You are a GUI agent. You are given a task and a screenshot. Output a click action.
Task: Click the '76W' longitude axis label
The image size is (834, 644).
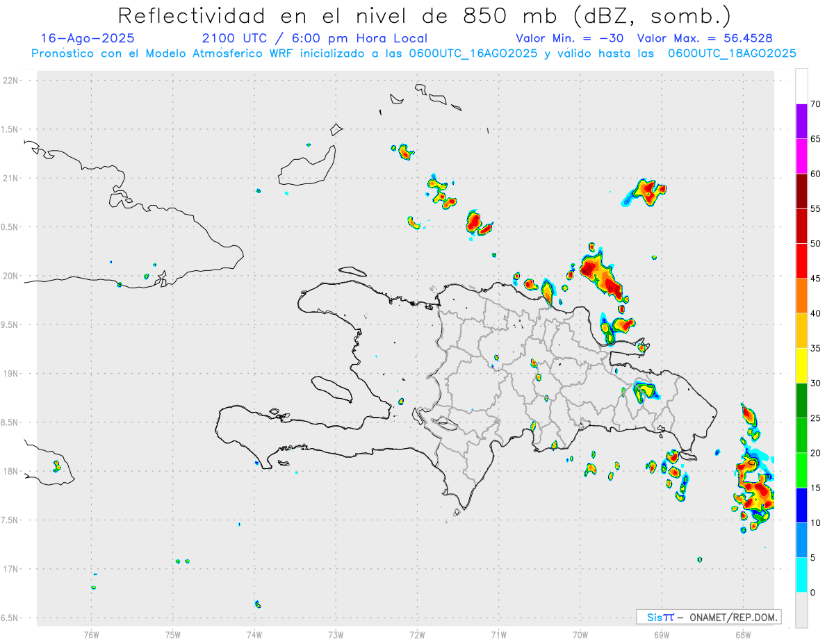tap(91, 634)
